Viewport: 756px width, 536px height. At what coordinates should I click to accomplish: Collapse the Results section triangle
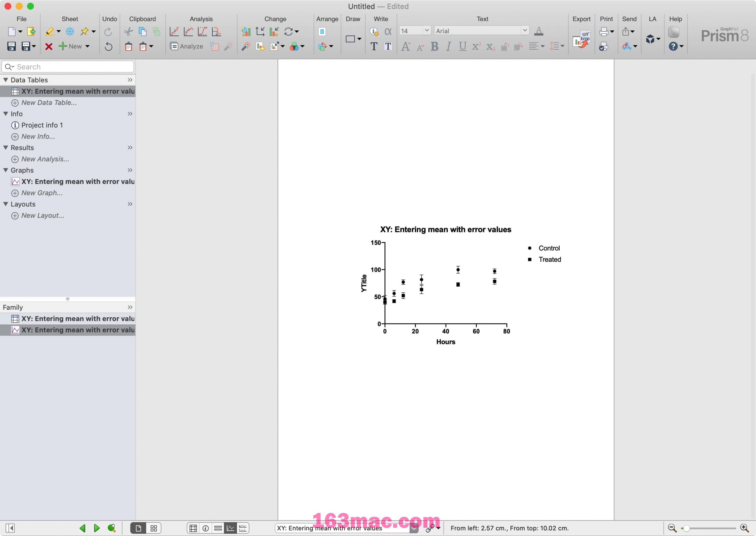tap(6, 147)
